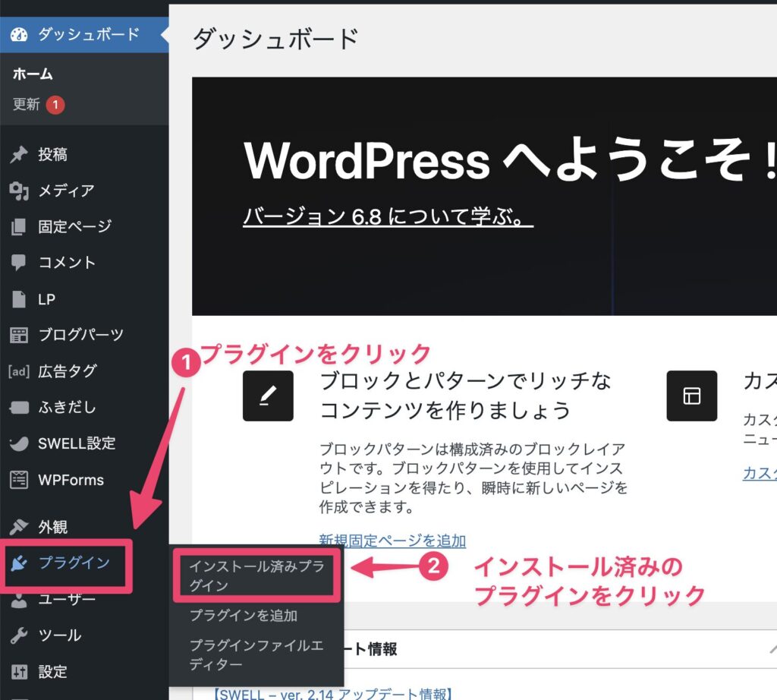
Task: Click the media icon beside メディア
Action: tap(19, 191)
